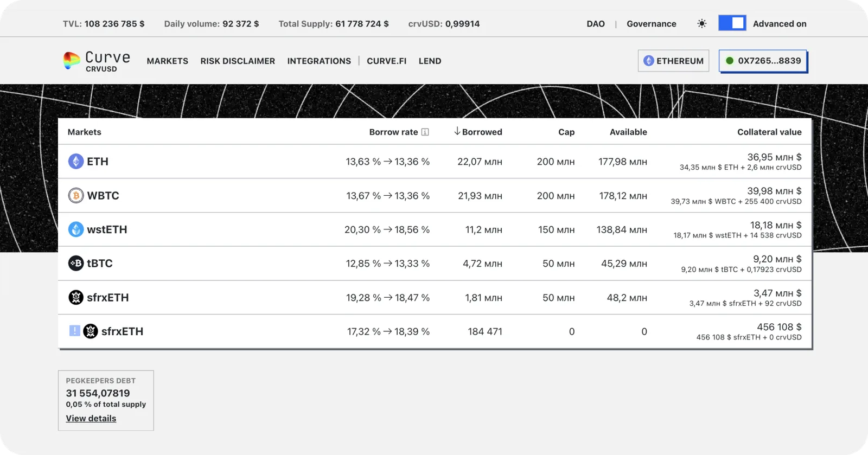The height and width of the screenshot is (455, 868).
Task: Open the WBTC market name
Action: [103, 195]
